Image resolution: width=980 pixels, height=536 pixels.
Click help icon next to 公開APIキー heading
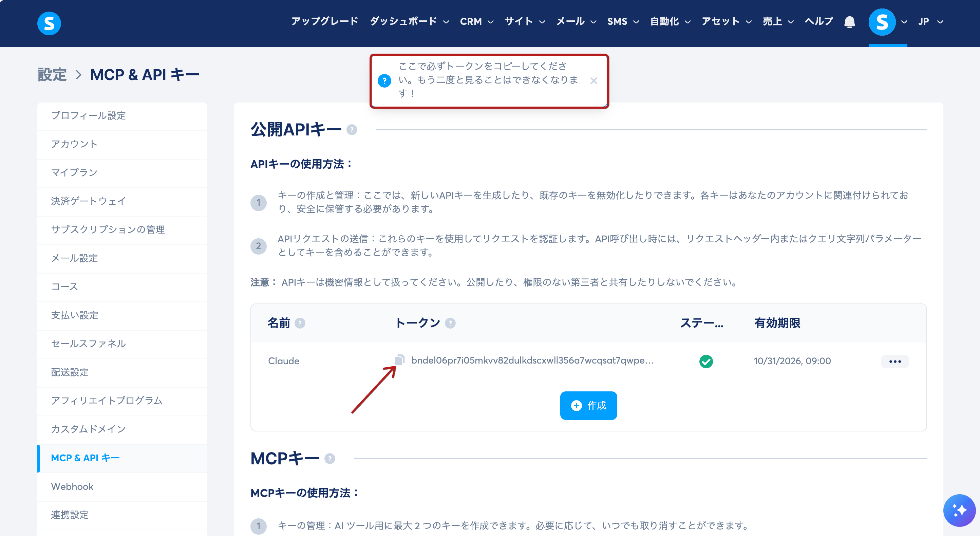tap(352, 130)
